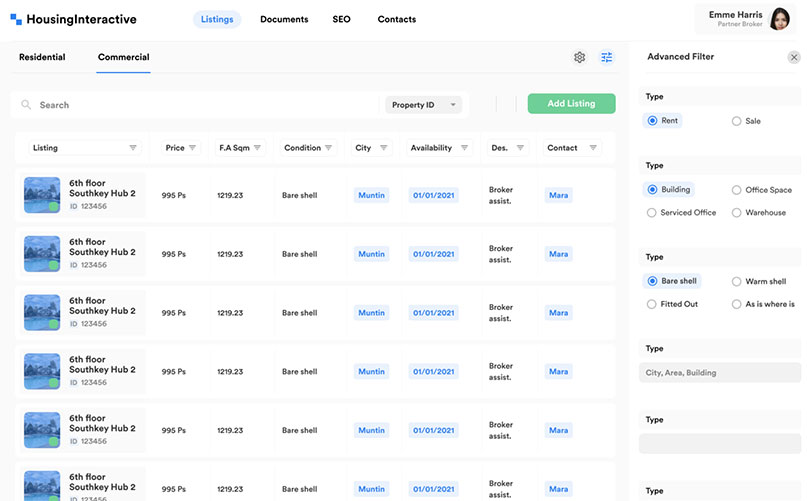This screenshot has height=501, width=807.
Task: Open the Property ID dropdown
Action: 425,105
